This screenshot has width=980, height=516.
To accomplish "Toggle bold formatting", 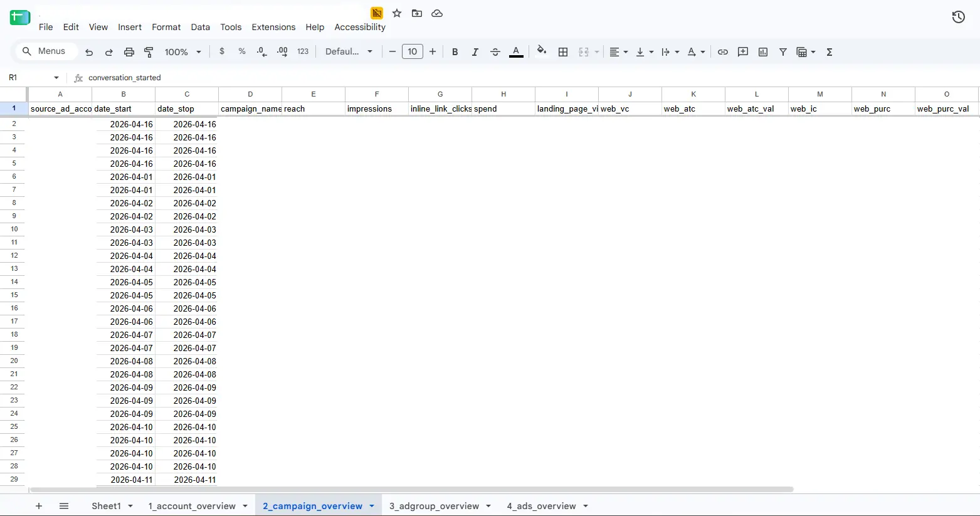I will point(455,52).
